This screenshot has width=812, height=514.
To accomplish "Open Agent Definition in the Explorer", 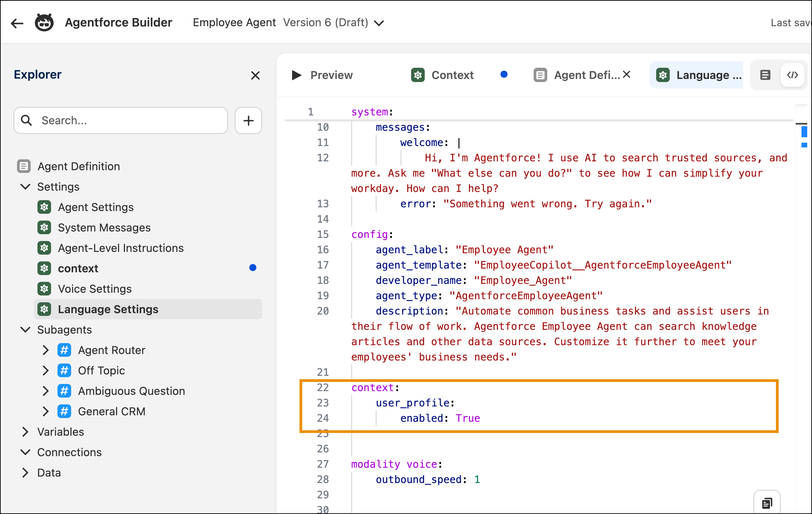I will [79, 166].
